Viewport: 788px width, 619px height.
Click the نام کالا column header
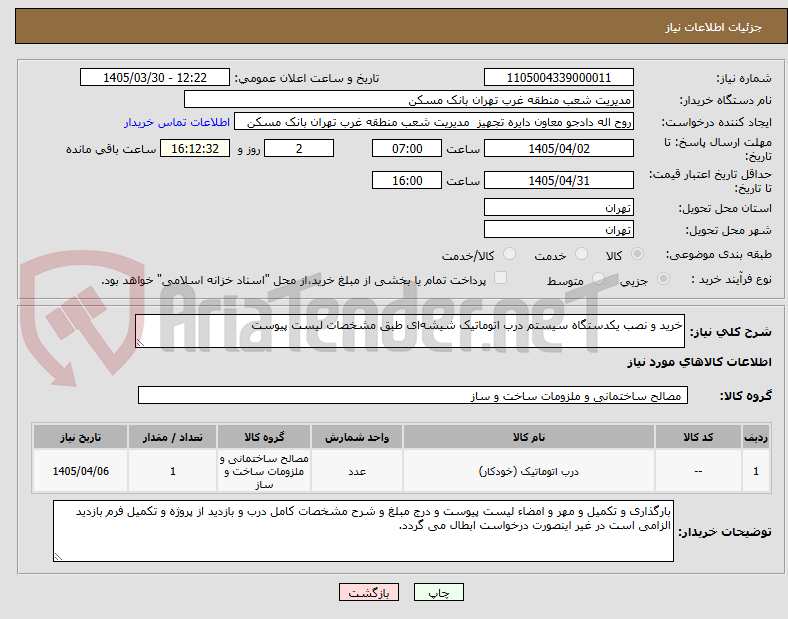point(529,437)
